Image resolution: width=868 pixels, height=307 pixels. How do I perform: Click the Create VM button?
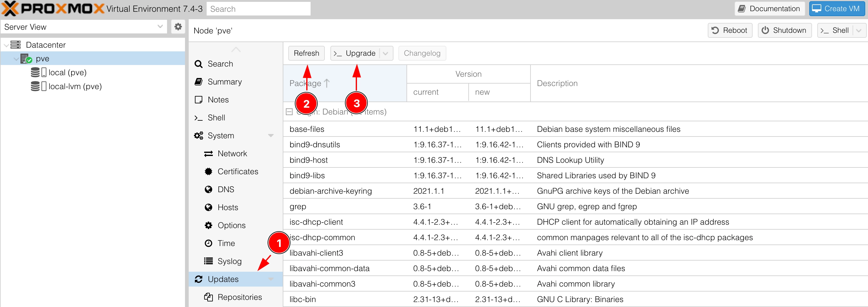(x=837, y=8)
